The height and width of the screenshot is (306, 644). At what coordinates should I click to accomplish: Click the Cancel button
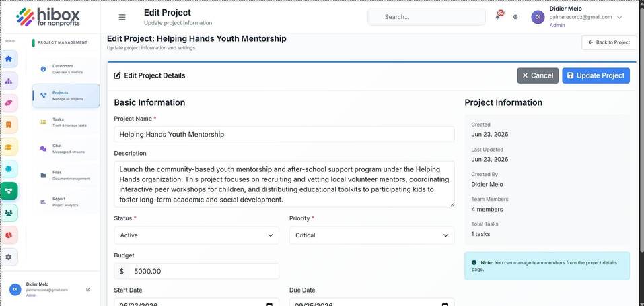pos(538,75)
